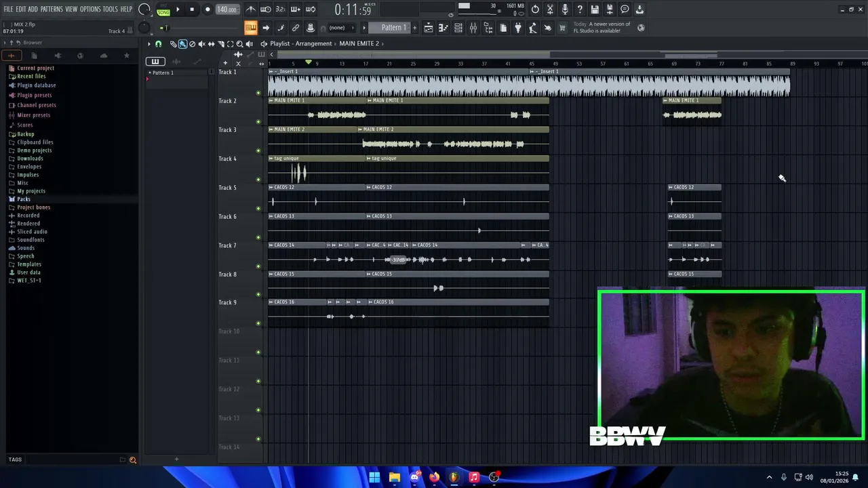868x488 pixels.
Task: Click the record button
Action: pyautogui.click(x=208, y=9)
